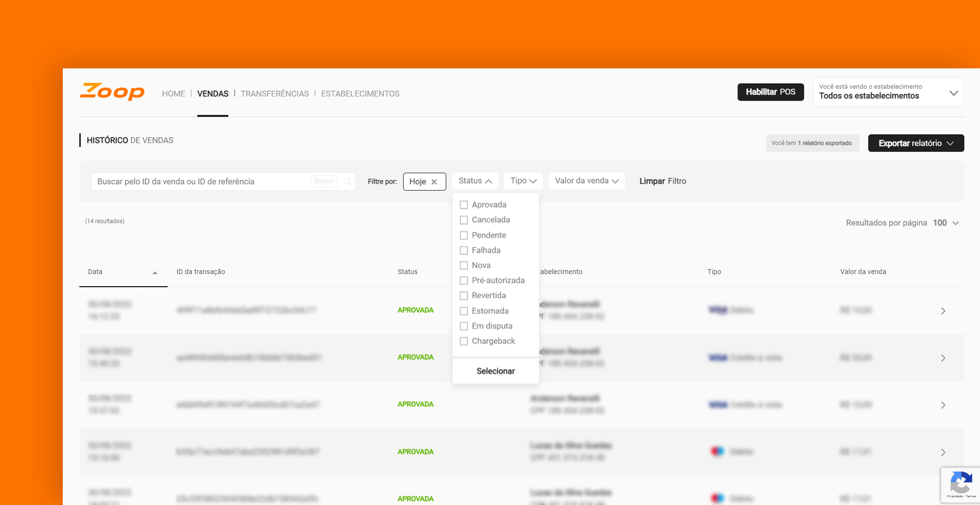Open the establishment selector dropdown
Screen dimensions: 980x505
tap(888, 92)
